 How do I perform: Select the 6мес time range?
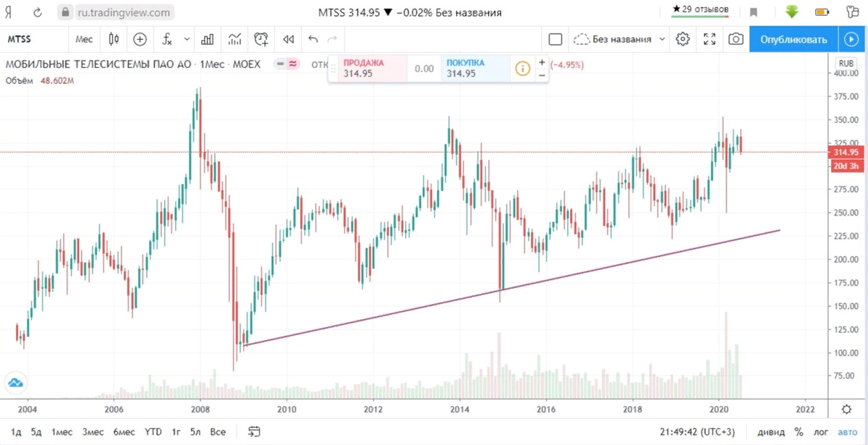click(x=124, y=432)
